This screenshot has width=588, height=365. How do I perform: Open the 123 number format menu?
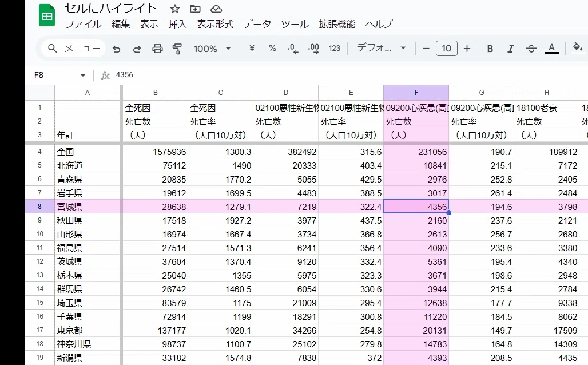click(335, 48)
